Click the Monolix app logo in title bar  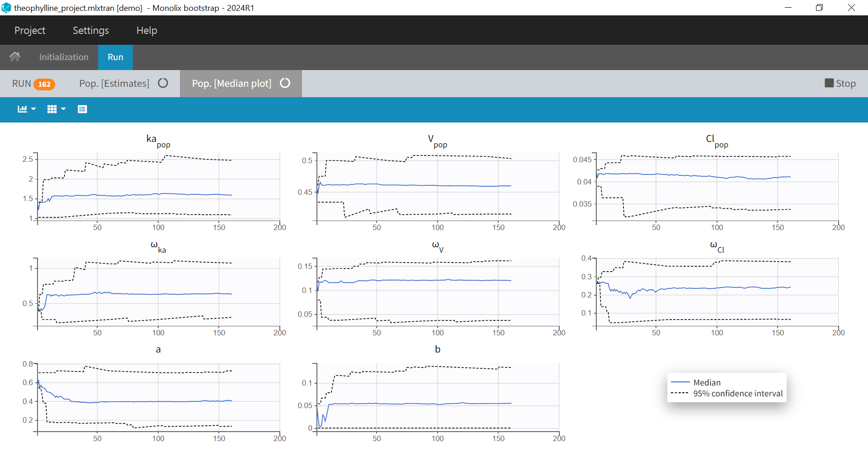[x=6, y=8]
